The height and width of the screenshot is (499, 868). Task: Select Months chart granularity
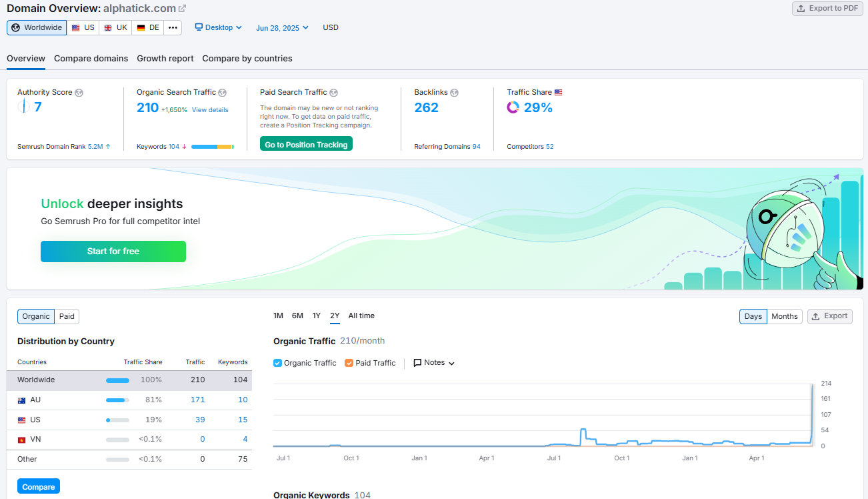(x=785, y=316)
